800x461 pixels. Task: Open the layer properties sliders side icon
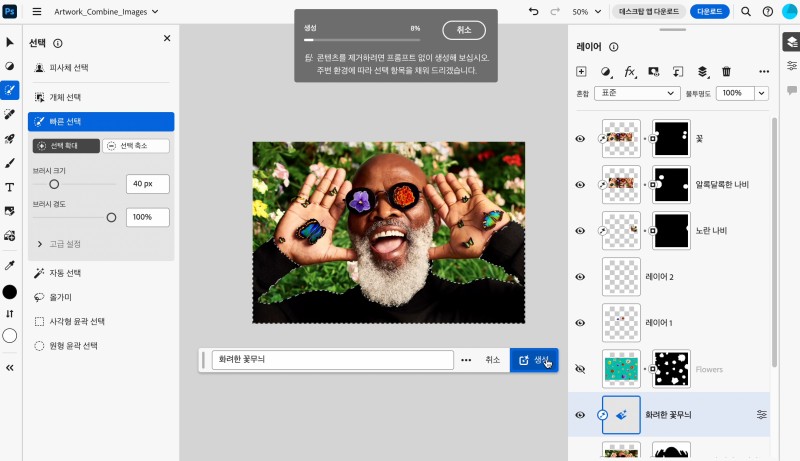791,66
